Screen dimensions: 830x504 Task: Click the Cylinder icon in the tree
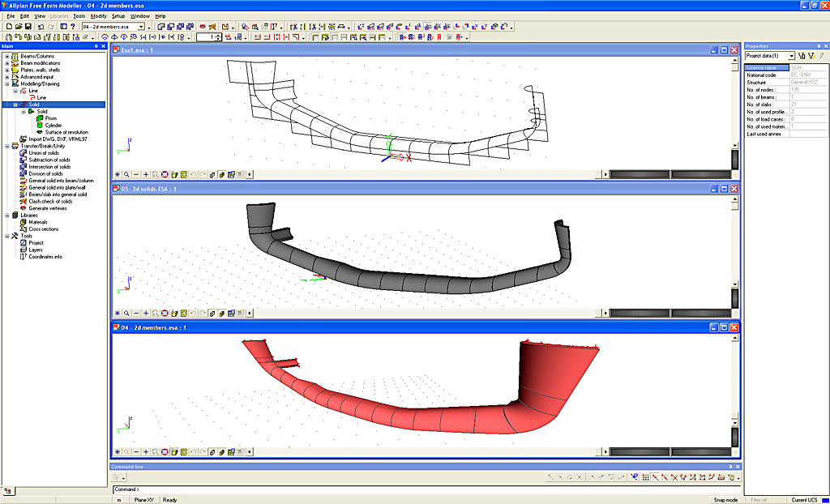39,126
